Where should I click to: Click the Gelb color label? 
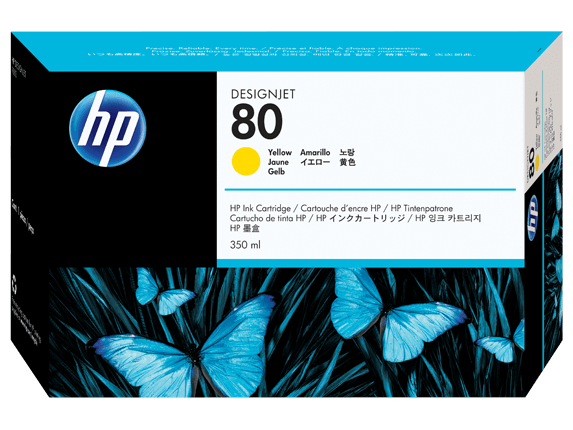tap(276, 171)
